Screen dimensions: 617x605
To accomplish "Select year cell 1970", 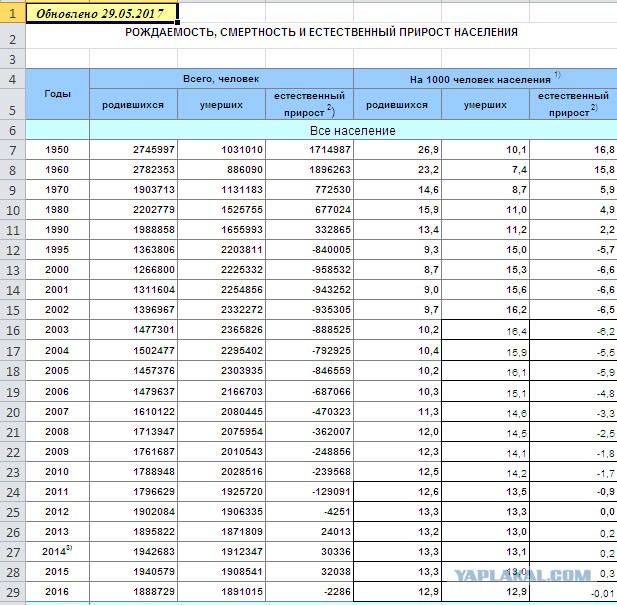I will tap(57, 190).
